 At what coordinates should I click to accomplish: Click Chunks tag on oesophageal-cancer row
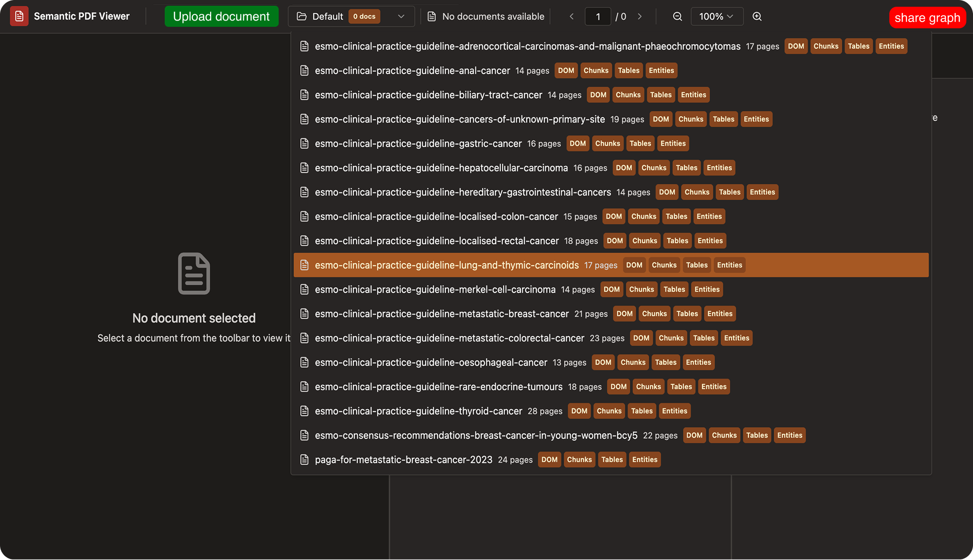click(633, 363)
